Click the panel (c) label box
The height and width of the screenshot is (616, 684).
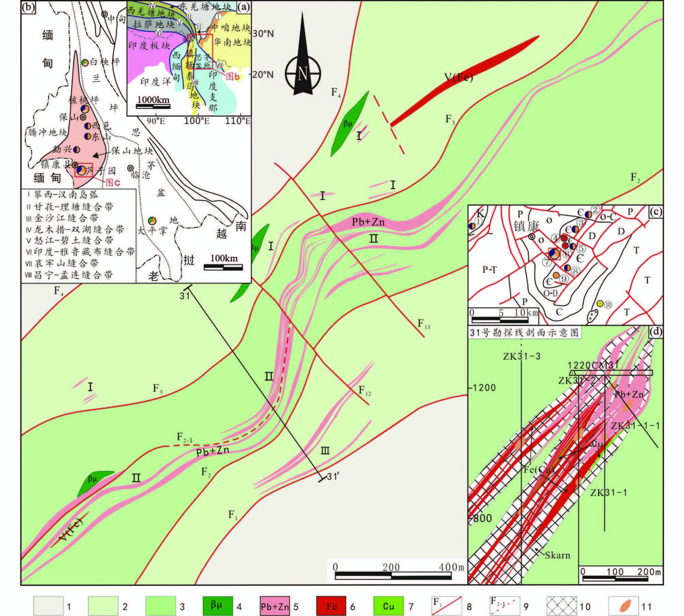(x=656, y=212)
